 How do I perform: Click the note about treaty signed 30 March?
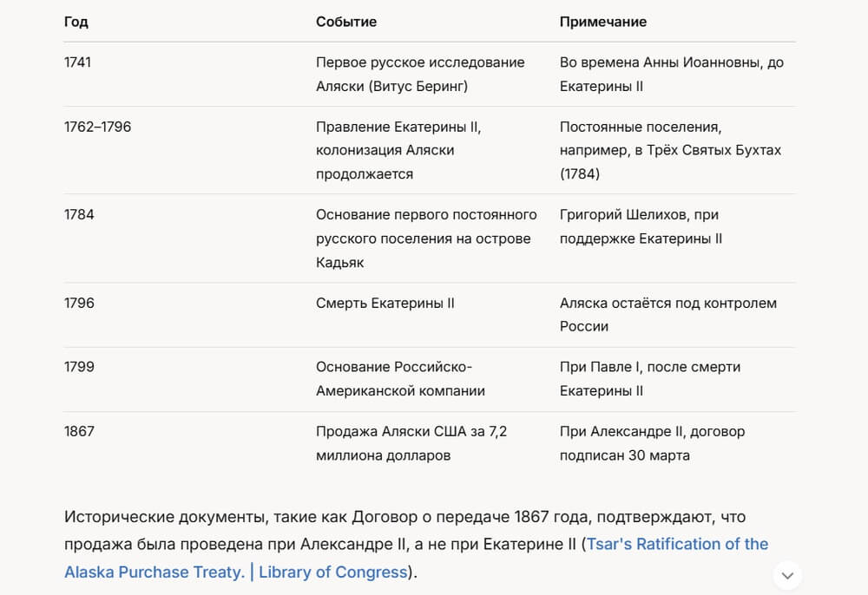pyautogui.click(x=652, y=443)
